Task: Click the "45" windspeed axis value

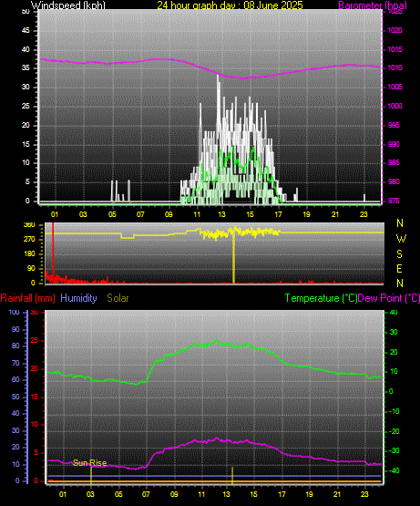Action: tap(26, 30)
